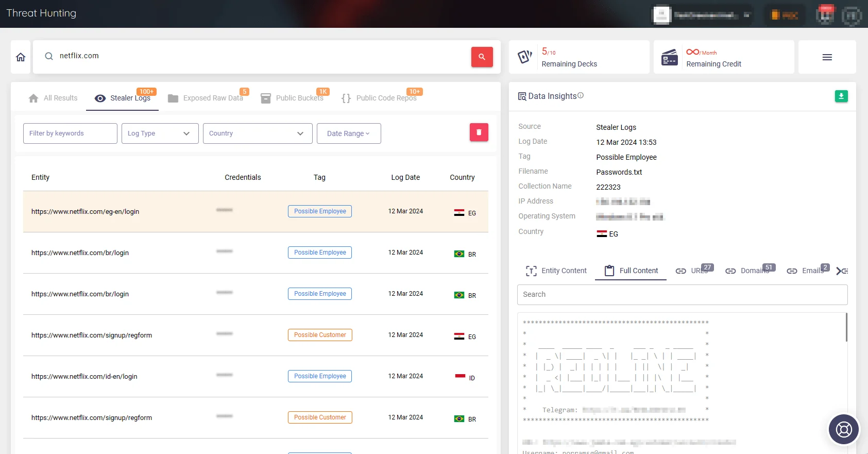The height and width of the screenshot is (454, 868).
Task: Go to the home page icon
Action: point(21,57)
